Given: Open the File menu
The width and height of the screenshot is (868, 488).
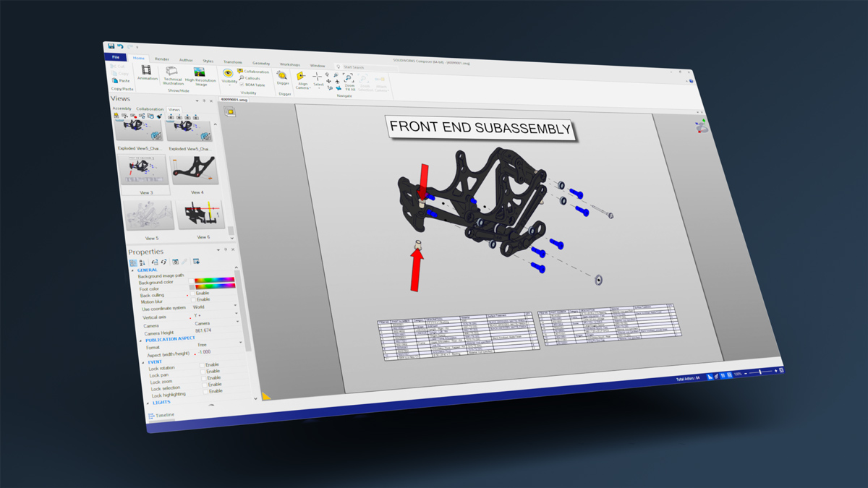Looking at the screenshot, I should pos(115,57).
